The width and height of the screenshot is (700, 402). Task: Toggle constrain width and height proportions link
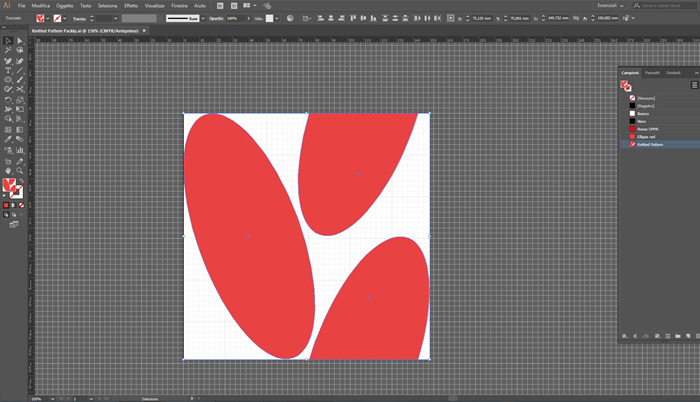point(576,18)
